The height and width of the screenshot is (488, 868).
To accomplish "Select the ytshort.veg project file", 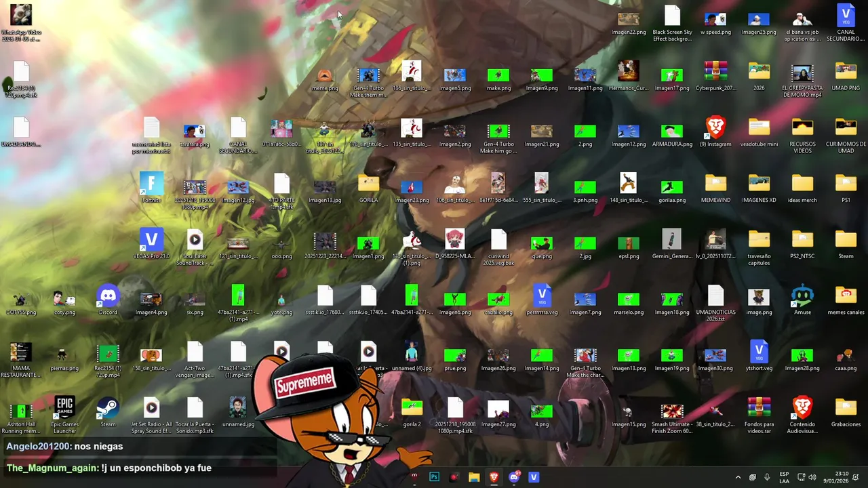I will coord(759,357).
